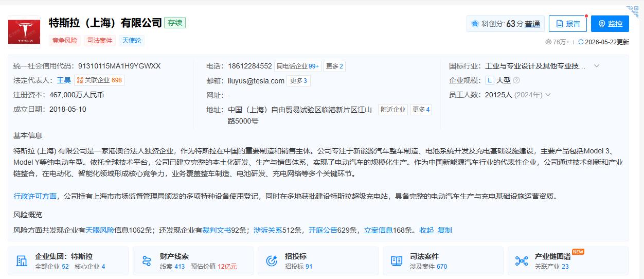Open the 报告 report button
This screenshot has height=279, width=644.
[x=567, y=24]
